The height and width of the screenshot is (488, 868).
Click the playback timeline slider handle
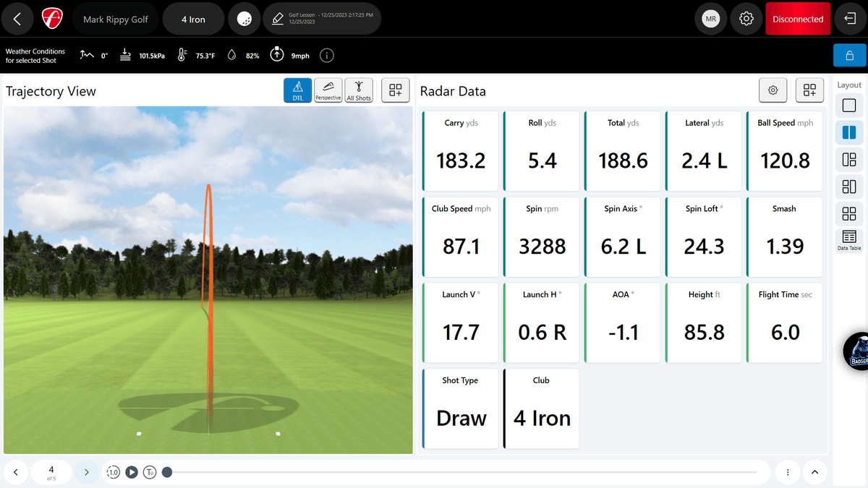click(167, 472)
